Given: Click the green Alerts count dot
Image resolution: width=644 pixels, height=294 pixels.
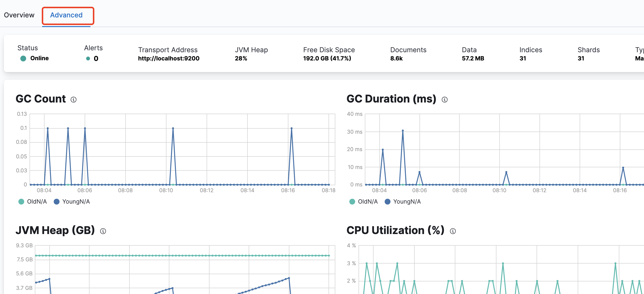Looking at the screenshot, I should [88, 59].
